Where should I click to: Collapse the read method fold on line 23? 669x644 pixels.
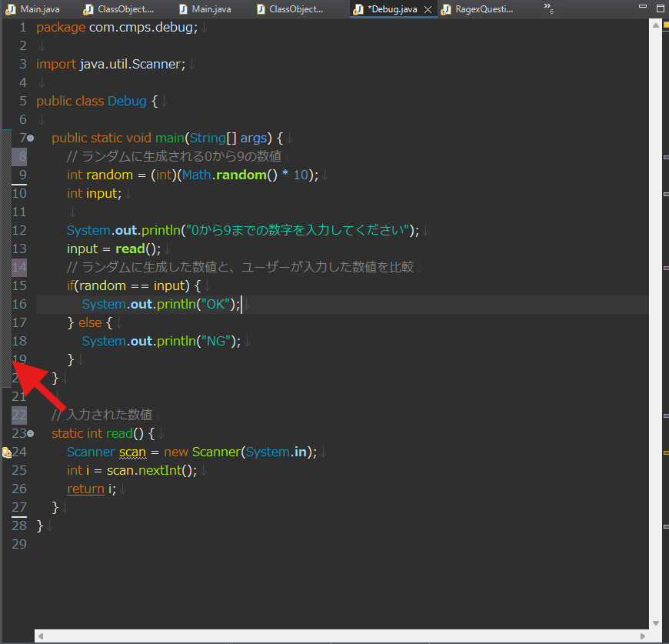point(31,434)
